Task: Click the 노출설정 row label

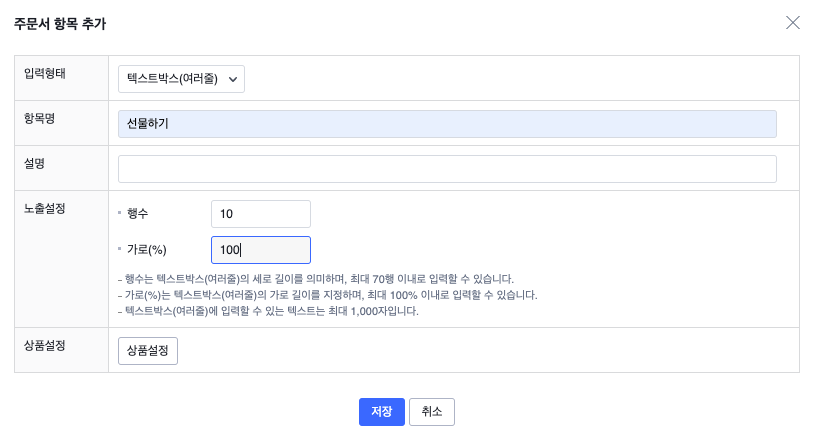Action: pos(44,208)
